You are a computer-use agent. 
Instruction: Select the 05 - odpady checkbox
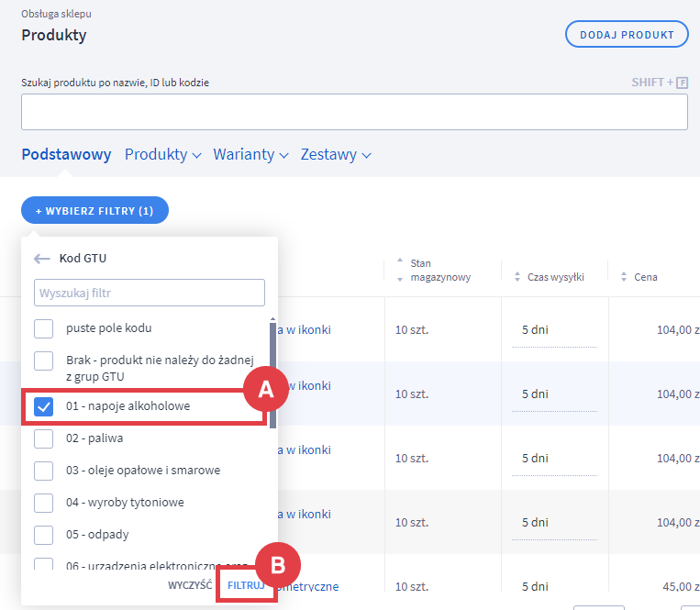tap(43, 535)
